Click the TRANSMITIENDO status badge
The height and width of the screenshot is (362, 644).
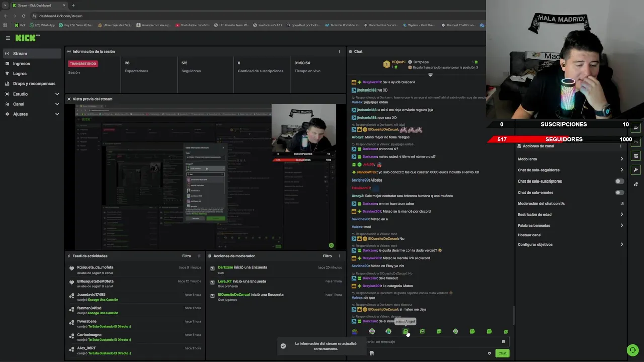click(x=83, y=64)
